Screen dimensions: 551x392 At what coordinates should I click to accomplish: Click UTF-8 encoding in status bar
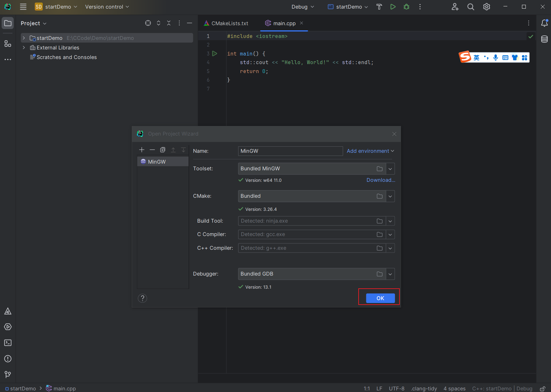pos(397,388)
